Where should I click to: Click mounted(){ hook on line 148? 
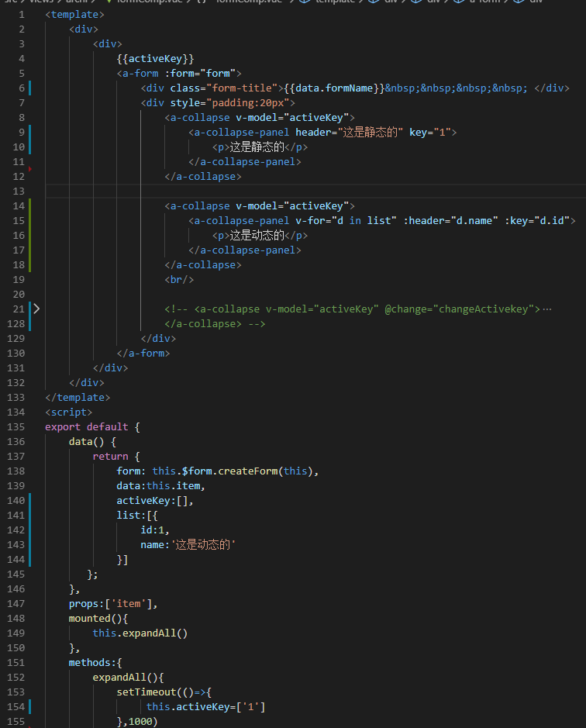[98, 619]
